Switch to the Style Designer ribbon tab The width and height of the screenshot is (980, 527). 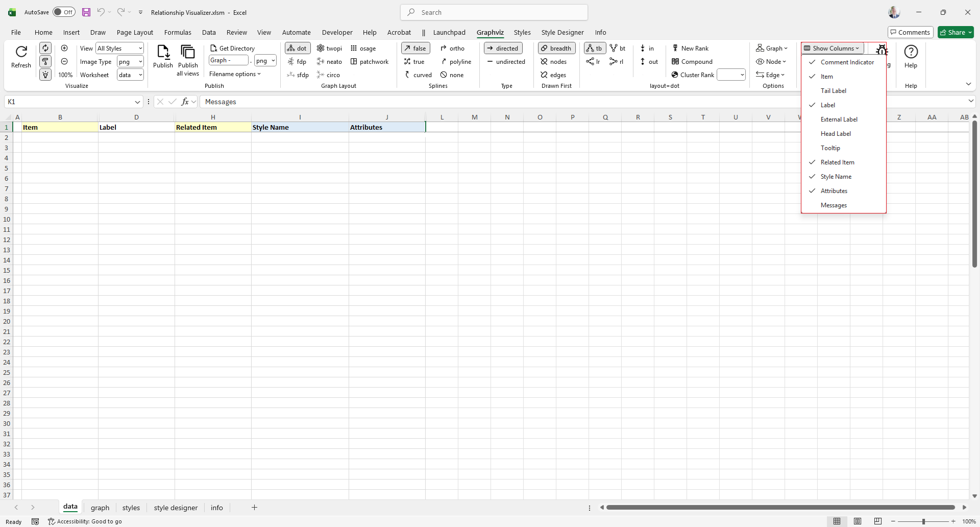(562, 32)
